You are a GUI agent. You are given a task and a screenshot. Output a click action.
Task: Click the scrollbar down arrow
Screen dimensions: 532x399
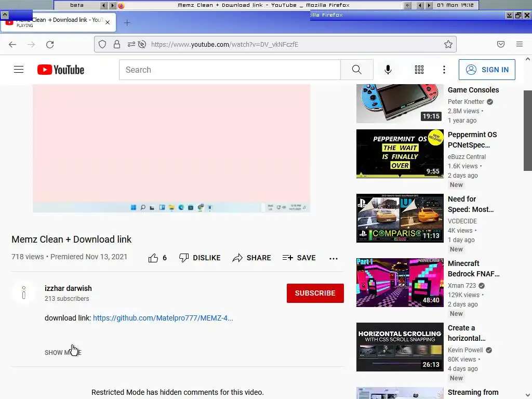click(x=528, y=395)
